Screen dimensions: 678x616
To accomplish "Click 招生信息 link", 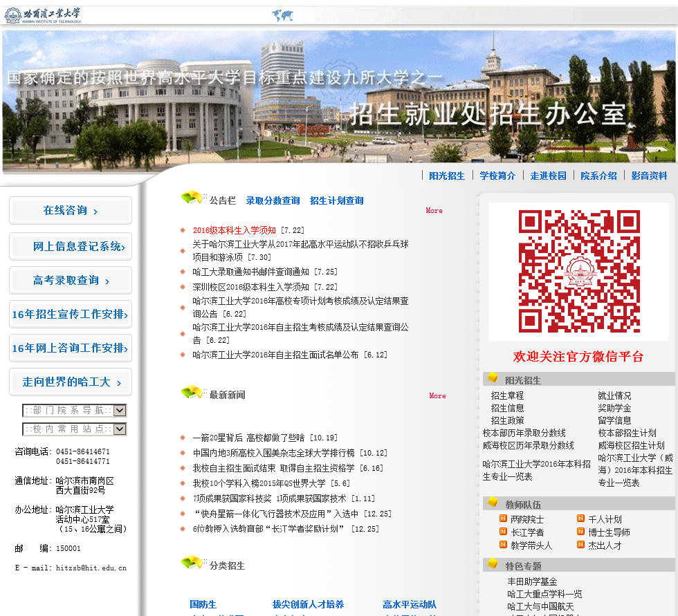I will [x=507, y=408].
